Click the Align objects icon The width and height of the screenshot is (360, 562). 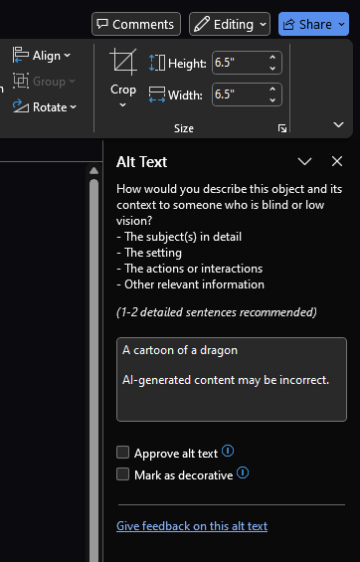[x=21, y=55]
